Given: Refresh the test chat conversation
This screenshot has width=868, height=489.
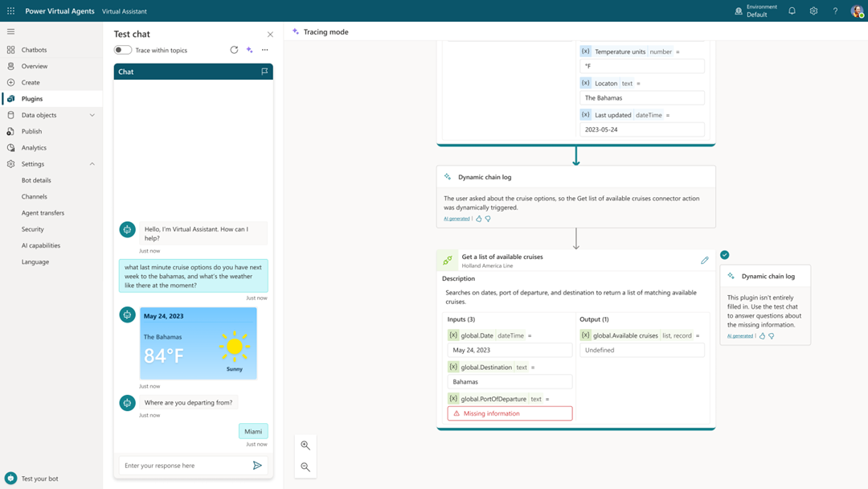Looking at the screenshot, I should click(x=232, y=49).
